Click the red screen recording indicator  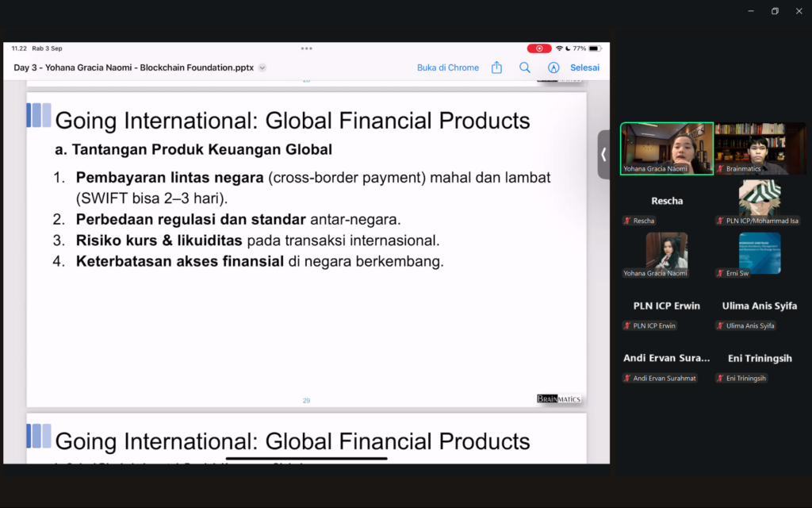click(x=539, y=48)
